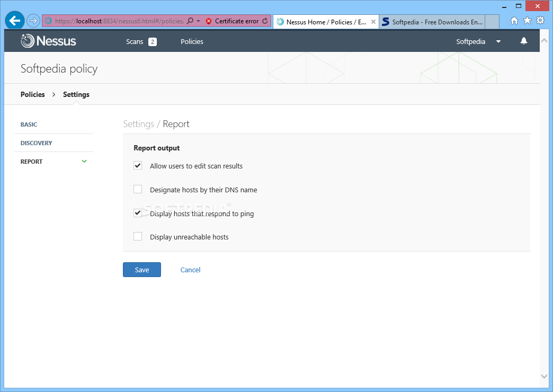Click the Softpedia policy heading
Image resolution: width=553 pixels, height=392 pixels.
point(59,69)
